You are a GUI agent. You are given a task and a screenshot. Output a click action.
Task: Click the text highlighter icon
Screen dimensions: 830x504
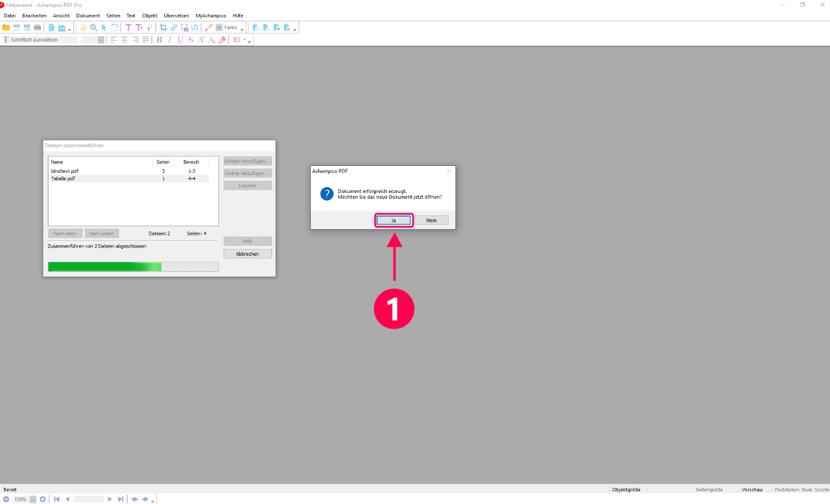click(x=222, y=40)
